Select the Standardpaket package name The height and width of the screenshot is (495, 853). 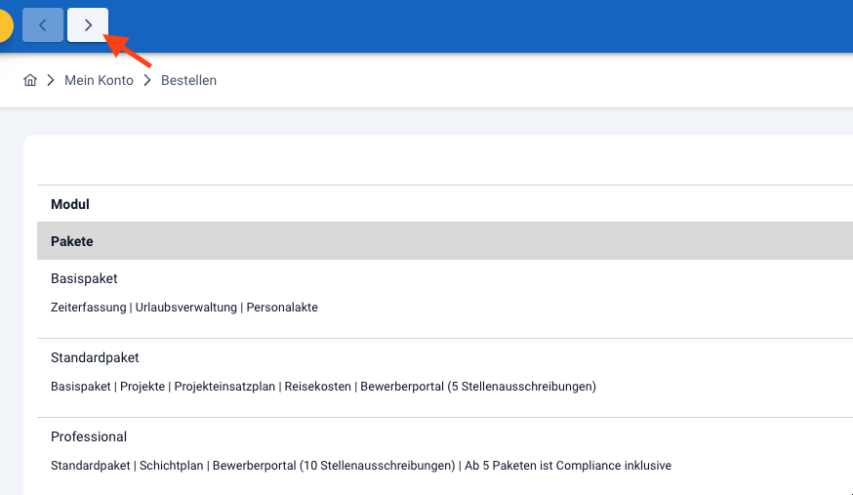(95, 357)
